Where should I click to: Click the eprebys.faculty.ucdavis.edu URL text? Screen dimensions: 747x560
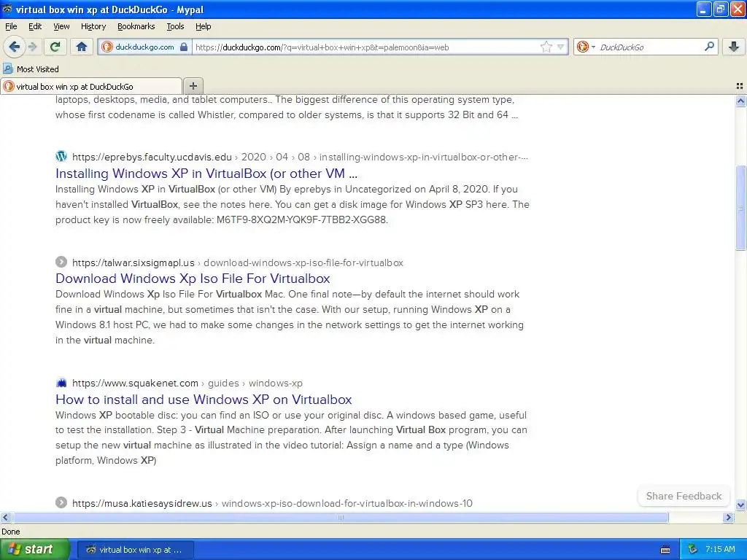point(152,157)
